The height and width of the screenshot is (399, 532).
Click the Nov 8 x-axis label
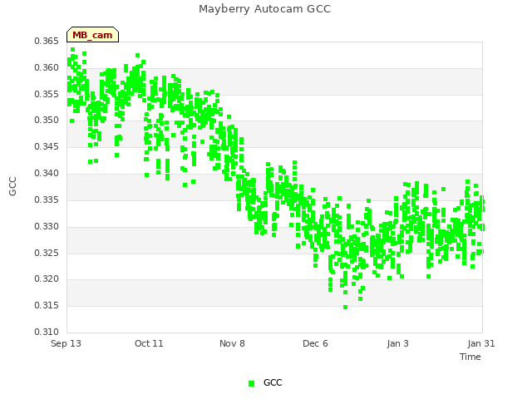232,343
